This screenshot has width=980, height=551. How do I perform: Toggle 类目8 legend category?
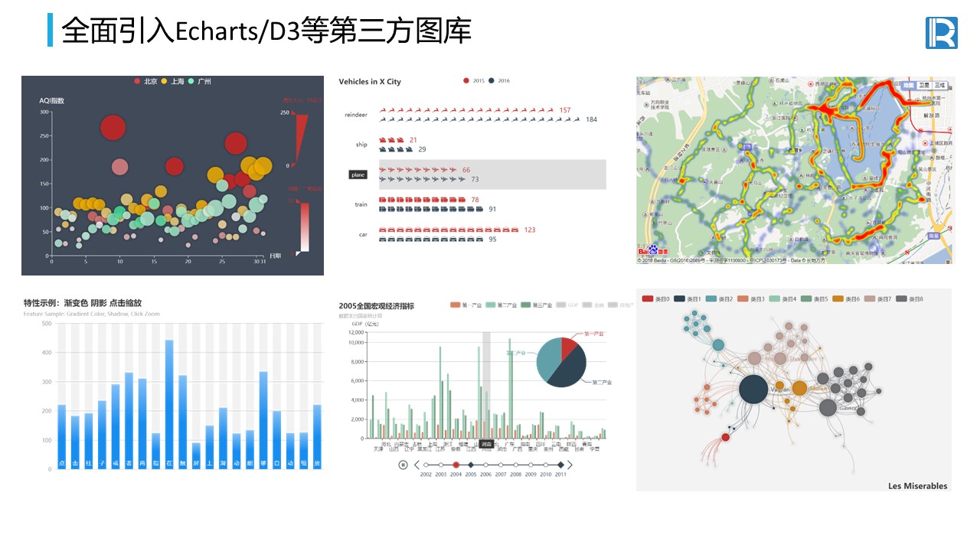coord(910,298)
